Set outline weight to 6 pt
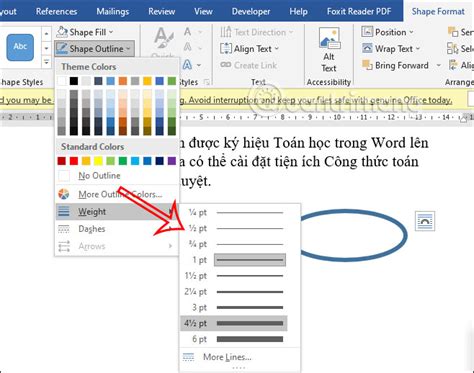 (x=234, y=339)
